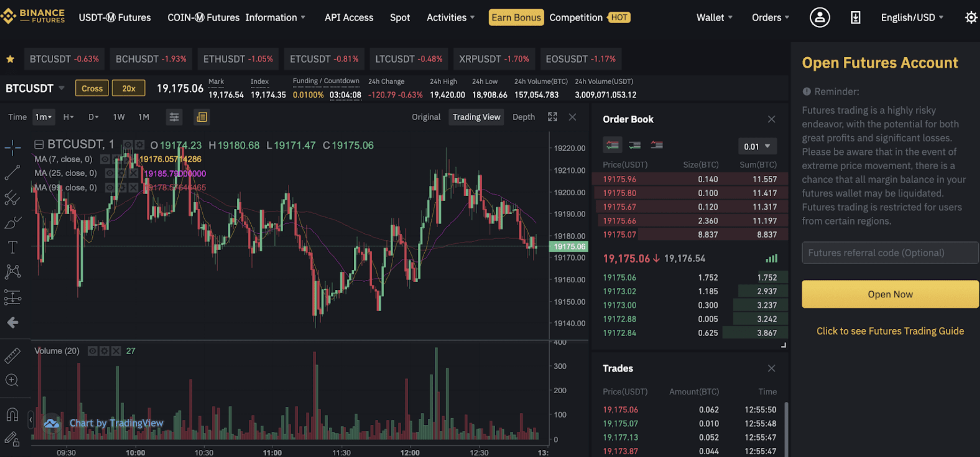
Task: Toggle the magnet snap mode icon
Action: tap(12, 414)
